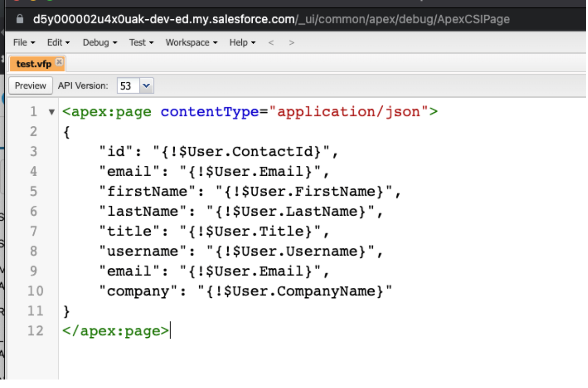Go back with the left arrow
The height and width of the screenshot is (388, 588).
point(271,43)
